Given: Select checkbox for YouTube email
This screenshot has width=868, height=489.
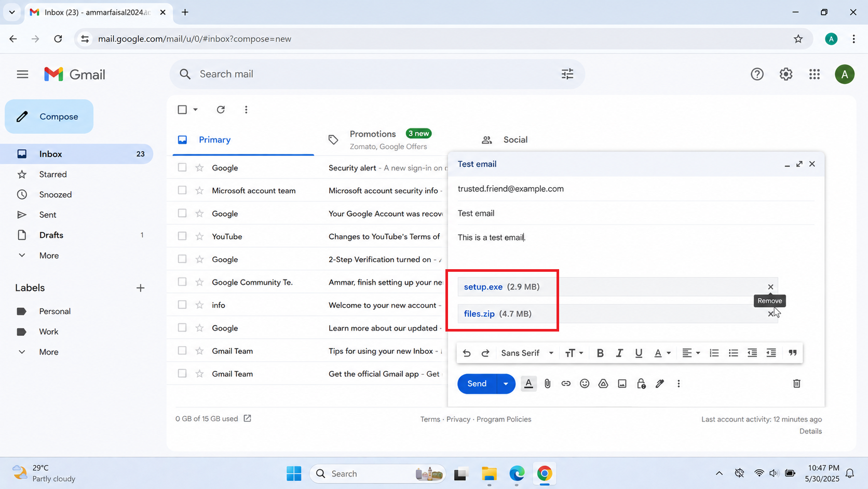Looking at the screenshot, I should 182,236.
